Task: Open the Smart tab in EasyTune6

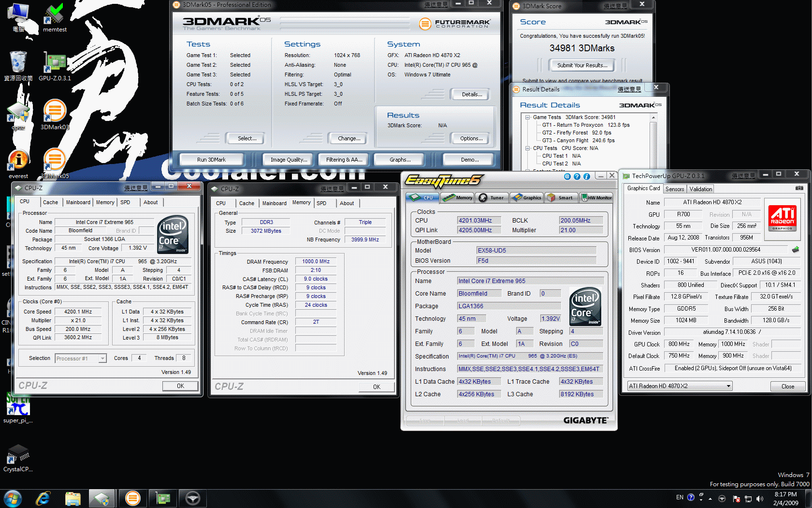Action: point(561,197)
